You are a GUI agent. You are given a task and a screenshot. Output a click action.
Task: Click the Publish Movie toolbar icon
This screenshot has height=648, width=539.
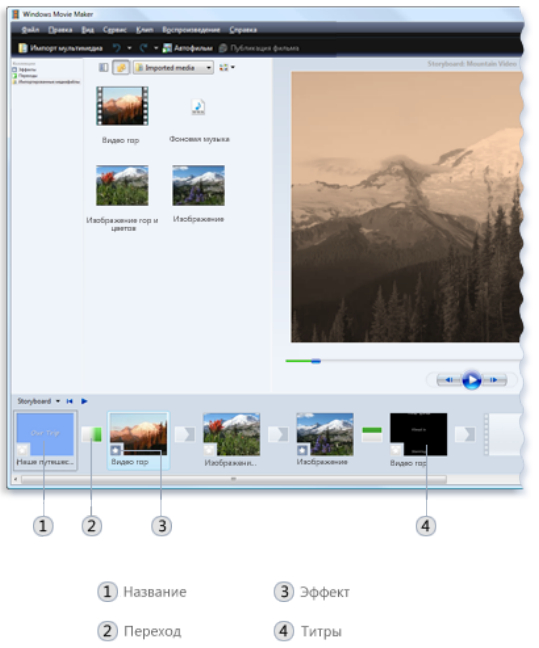(223, 48)
